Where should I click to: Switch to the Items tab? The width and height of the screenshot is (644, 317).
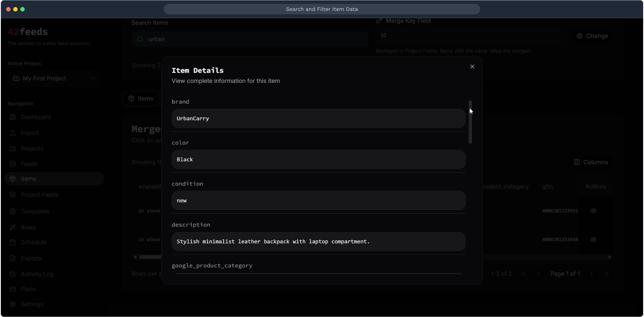click(141, 99)
